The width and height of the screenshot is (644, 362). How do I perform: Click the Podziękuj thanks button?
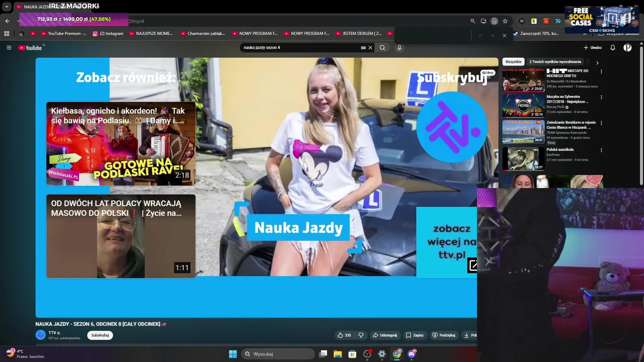(x=444, y=335)
